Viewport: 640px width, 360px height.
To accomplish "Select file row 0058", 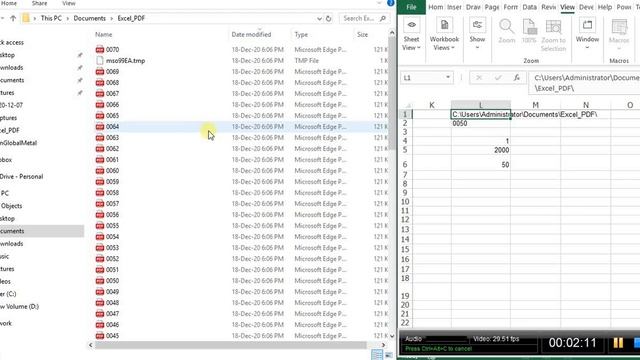I will 241,193.
